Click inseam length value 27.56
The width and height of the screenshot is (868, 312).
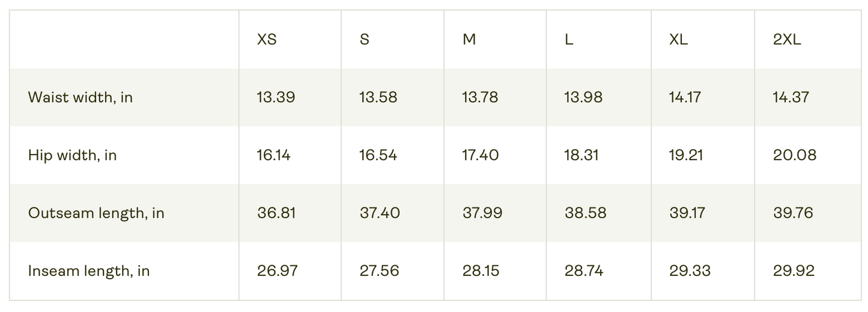(x=380, y=271)
